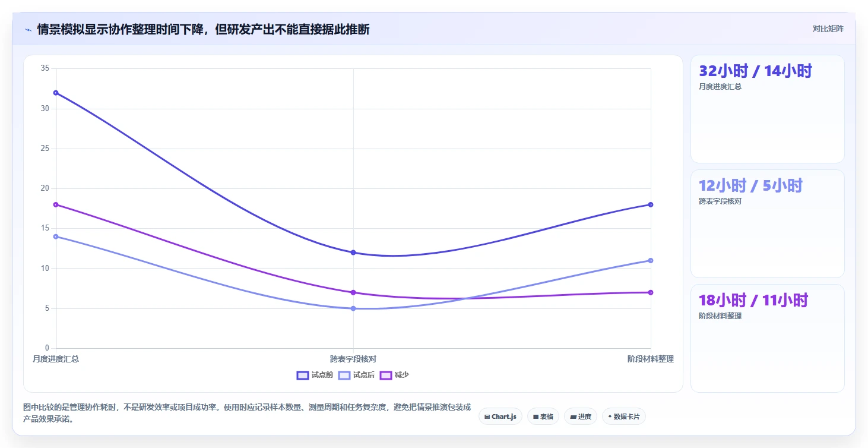868x448 pixels.
Task: Toggle the 试点后 legend series
Action: pos(356,375)
